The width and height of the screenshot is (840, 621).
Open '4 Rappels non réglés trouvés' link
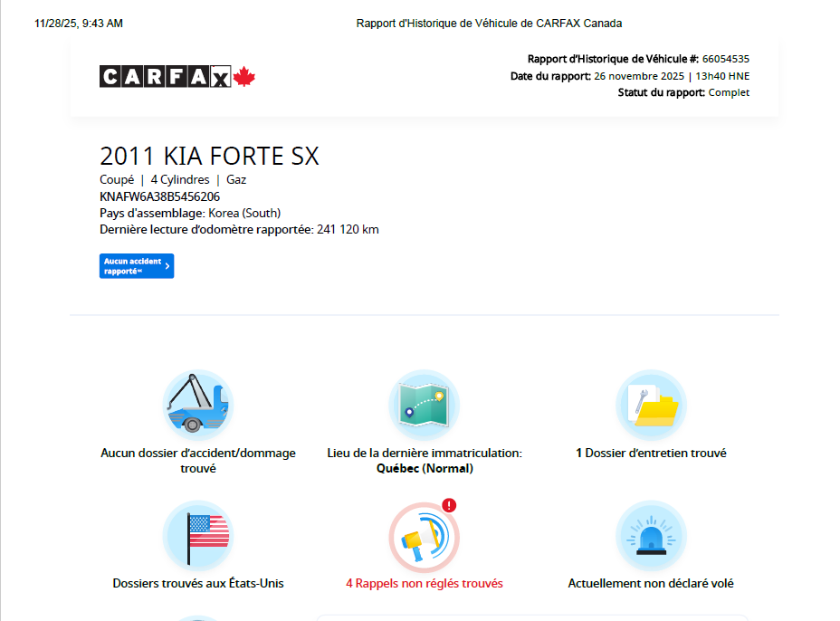pos(424,584)
